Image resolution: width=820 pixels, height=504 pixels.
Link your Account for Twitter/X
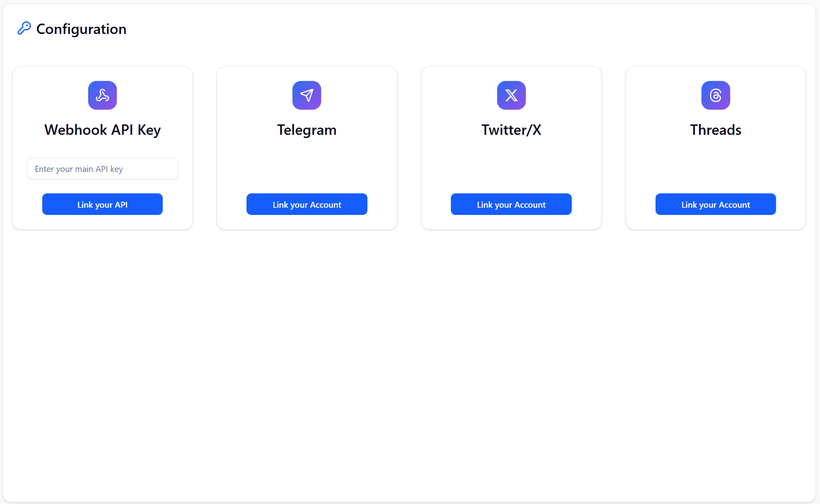pyautogui.click(x=511, y=204)
